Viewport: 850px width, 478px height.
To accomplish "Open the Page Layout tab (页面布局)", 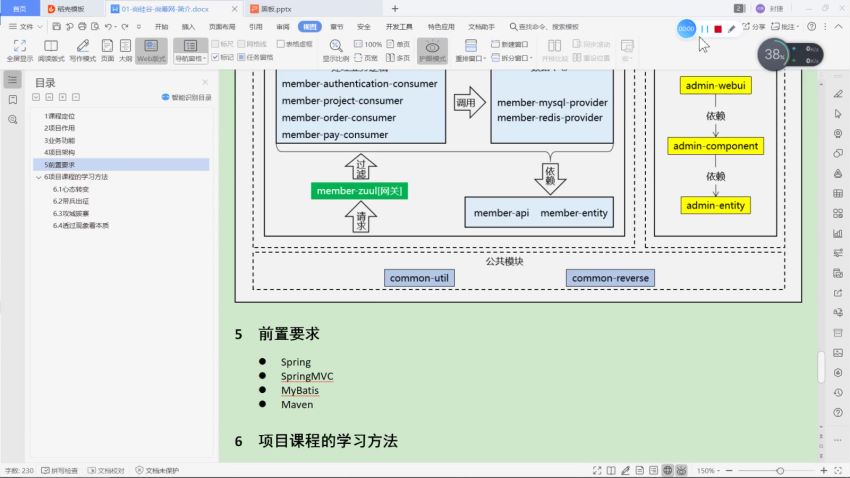I will pos(222,27).
